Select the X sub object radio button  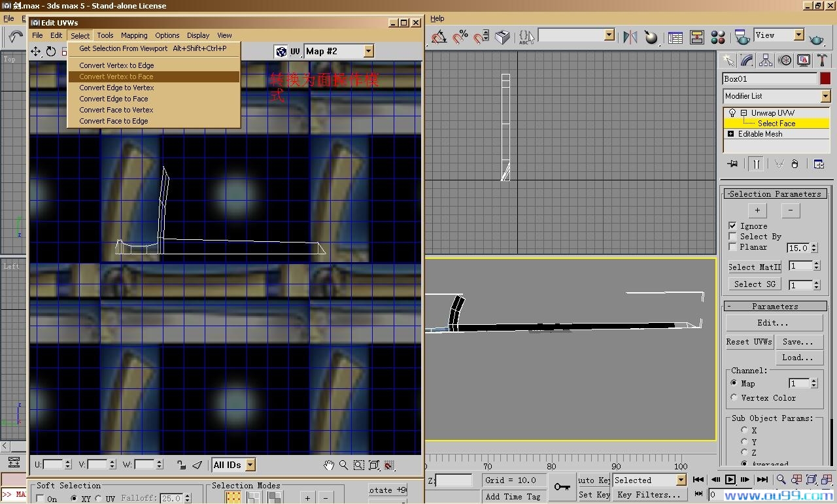coord(745,430)
